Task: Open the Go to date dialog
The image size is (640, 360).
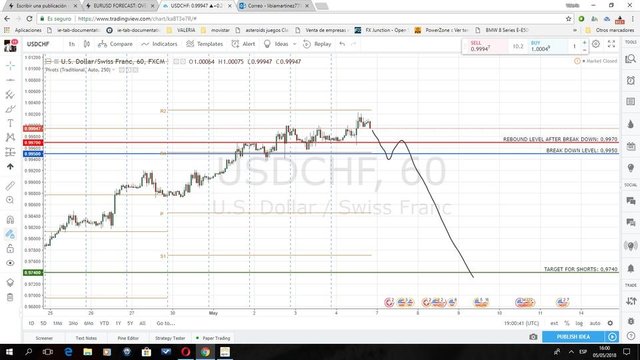Action: click(166, 323)
